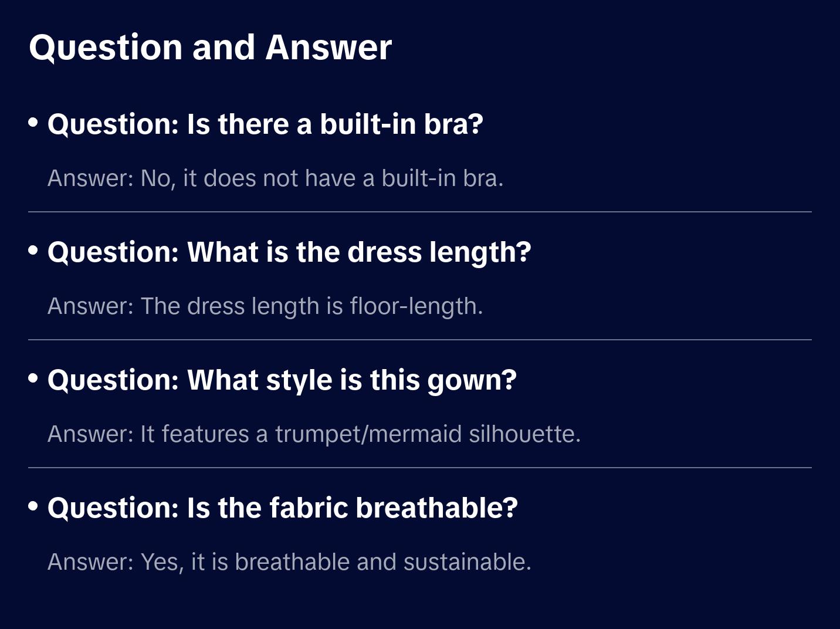Click the breathable and sustainable answer
This screenshot has height=629, width=840.
click(x=289, y=562)
